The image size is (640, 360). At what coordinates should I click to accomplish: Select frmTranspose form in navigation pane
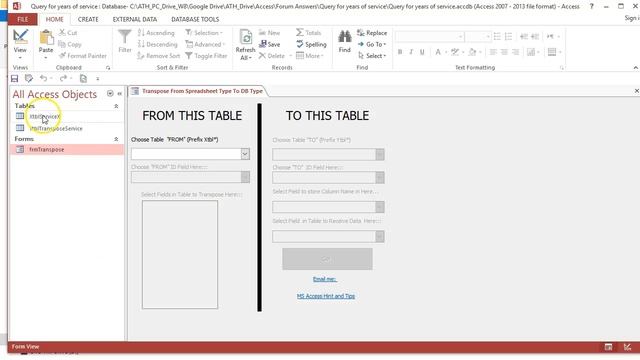[67, 149]
